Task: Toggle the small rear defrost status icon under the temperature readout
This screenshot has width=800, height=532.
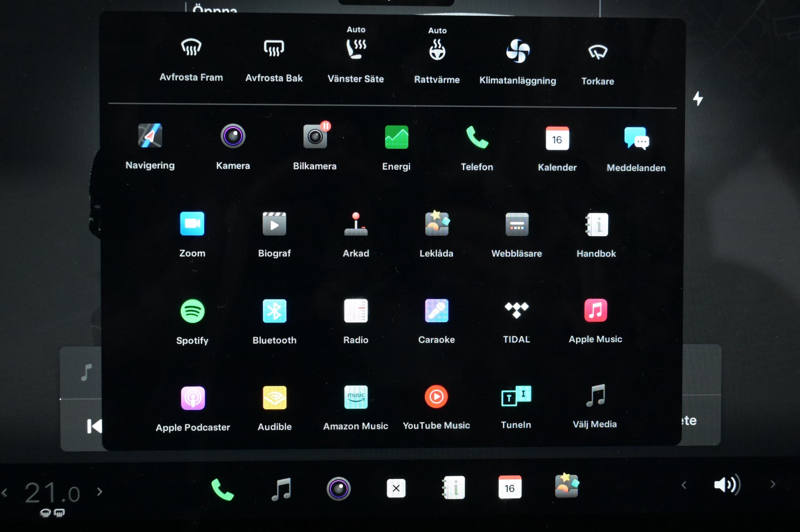Action: [59, 513]
